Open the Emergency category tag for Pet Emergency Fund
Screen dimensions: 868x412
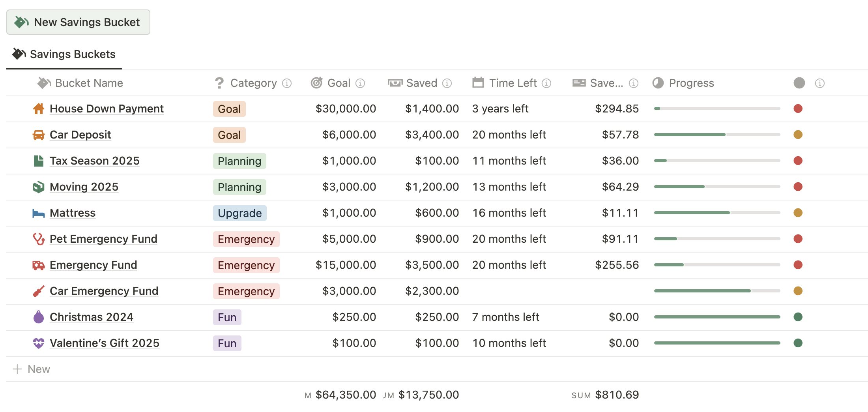(246, 239)
